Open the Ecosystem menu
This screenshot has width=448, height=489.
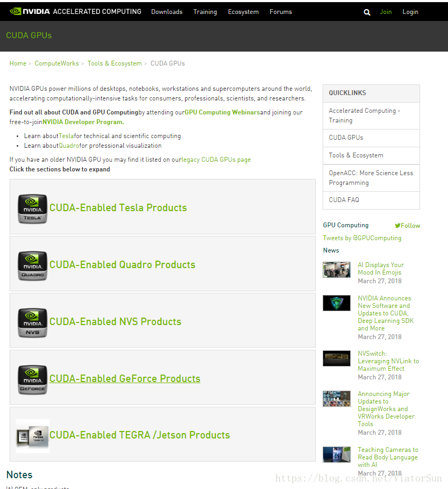click(x=243, y=12)
